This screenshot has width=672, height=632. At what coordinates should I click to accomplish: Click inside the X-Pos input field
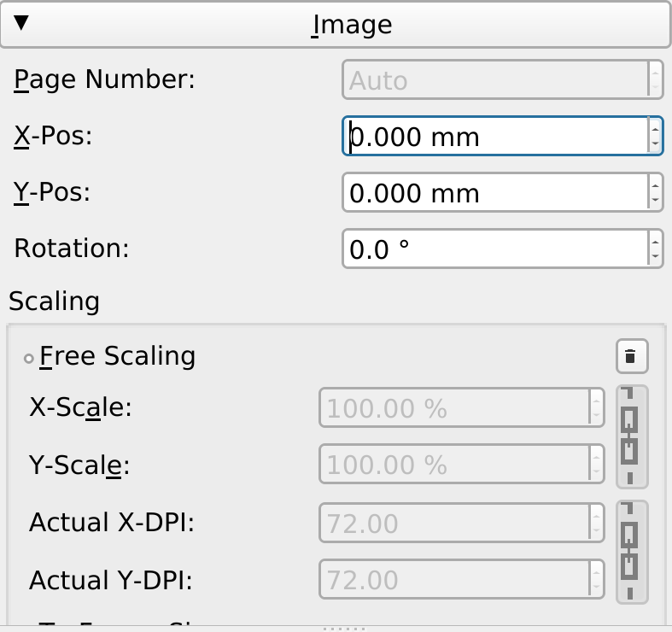[x=495, y=137]
